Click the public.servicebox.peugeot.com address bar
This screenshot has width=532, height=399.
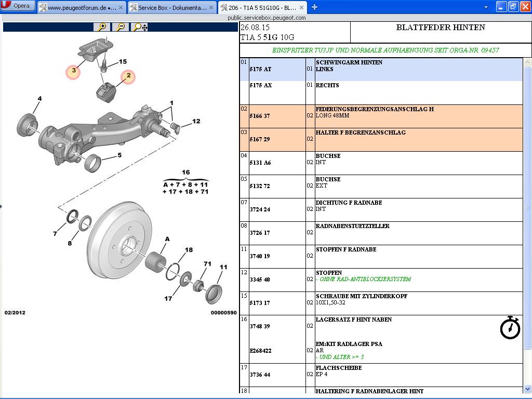pyautogui.click(x=266, y=18)
